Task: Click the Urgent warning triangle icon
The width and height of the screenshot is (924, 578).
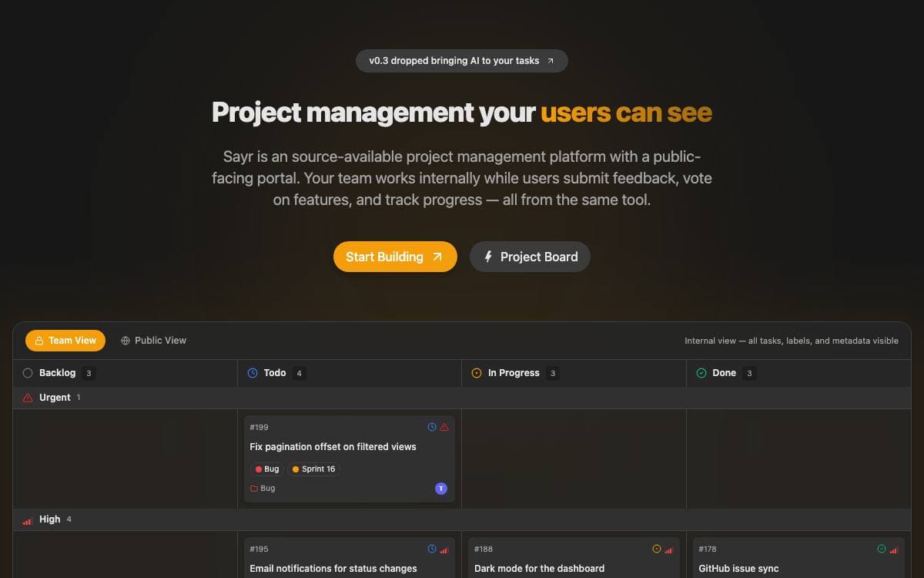Action: pos(28,398)
